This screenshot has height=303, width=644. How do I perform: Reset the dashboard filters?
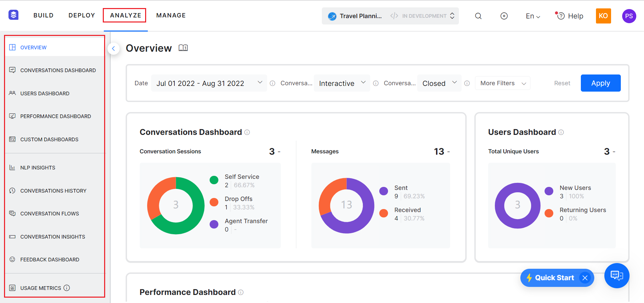click(562, 83)
